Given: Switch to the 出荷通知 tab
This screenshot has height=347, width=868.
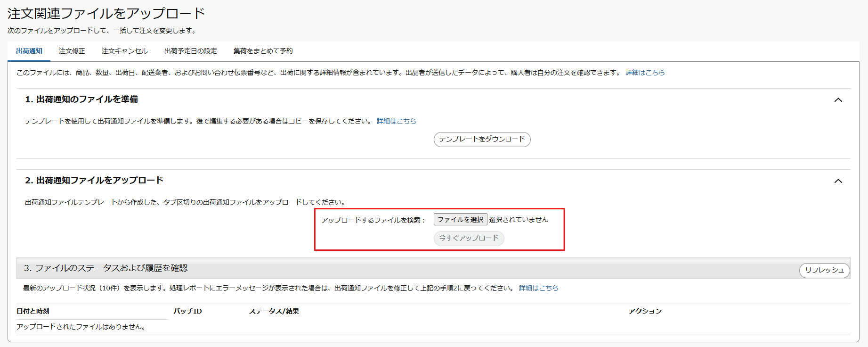Looking at the screenshot, I should (x=29, y=51).
